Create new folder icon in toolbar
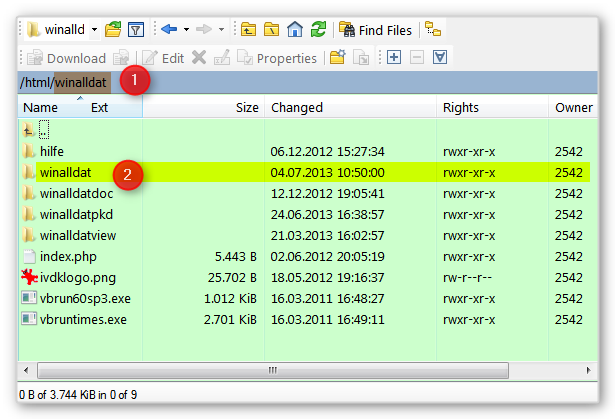Viewport: 615px width, 419px height. tap(337, 58)
